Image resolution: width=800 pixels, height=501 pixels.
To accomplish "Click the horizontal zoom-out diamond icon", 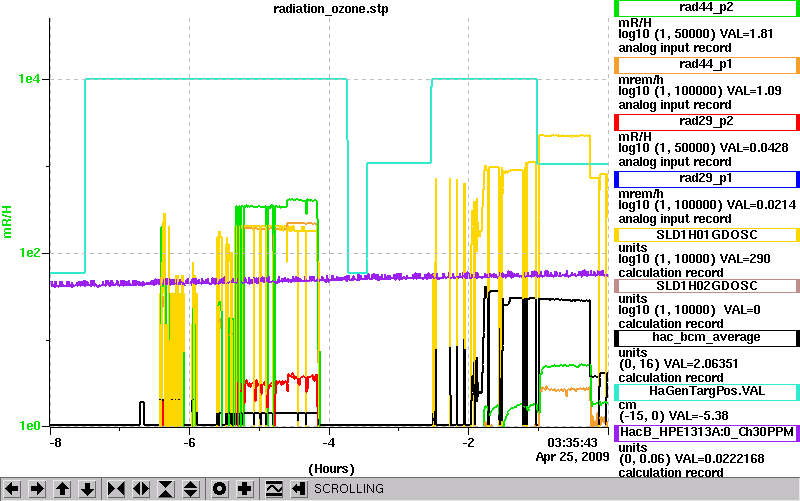I will (141, 489).
